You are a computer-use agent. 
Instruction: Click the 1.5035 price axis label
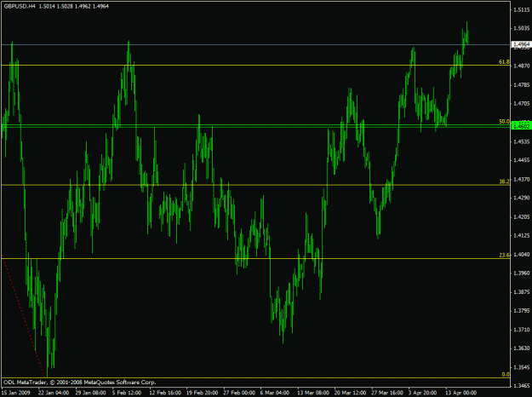[522, 28]
